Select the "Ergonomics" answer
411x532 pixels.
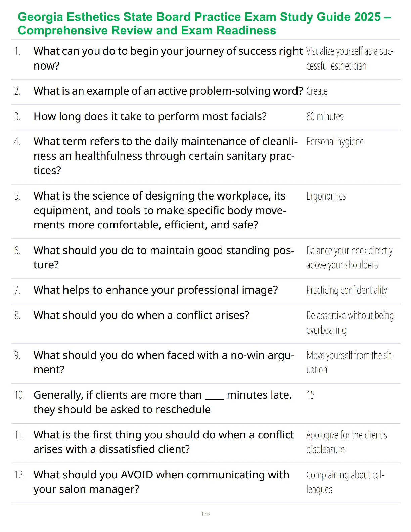(x=326, y=196)
